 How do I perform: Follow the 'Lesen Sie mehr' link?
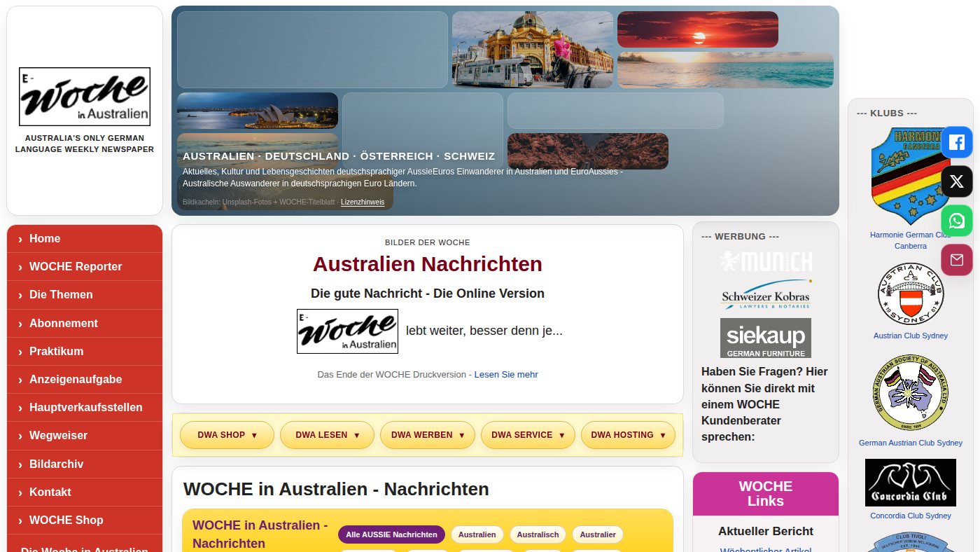(x=506, y=375)
